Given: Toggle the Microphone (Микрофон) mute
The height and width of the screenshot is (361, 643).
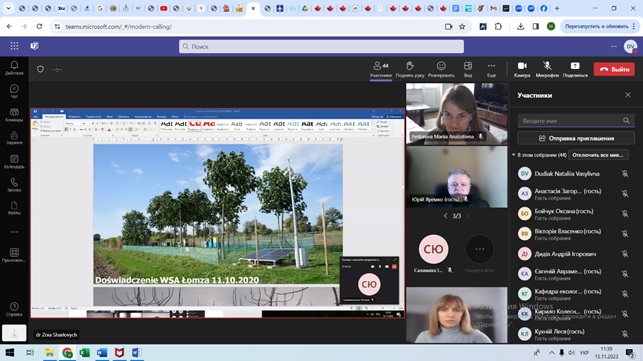Looking at the screenshot, I should 547,69.
